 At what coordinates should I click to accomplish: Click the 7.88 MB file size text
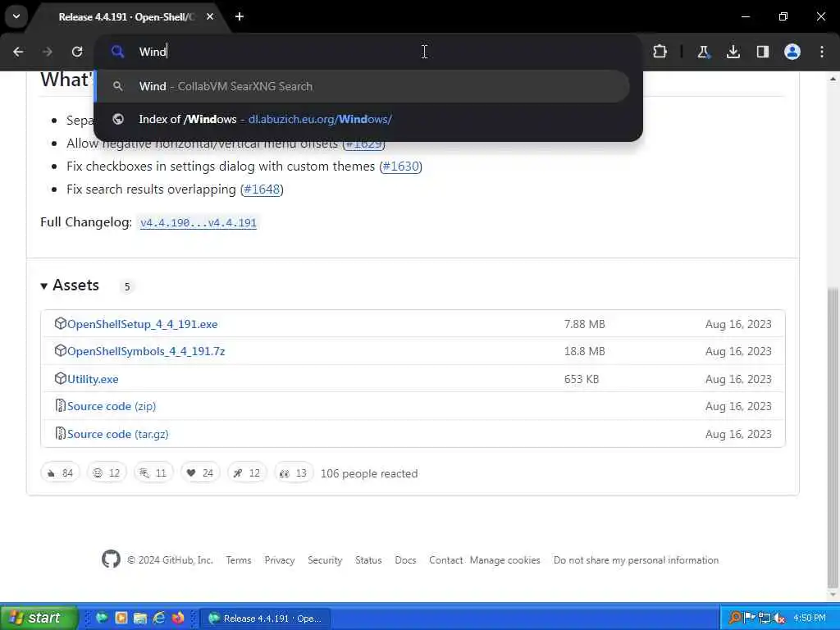584,324
